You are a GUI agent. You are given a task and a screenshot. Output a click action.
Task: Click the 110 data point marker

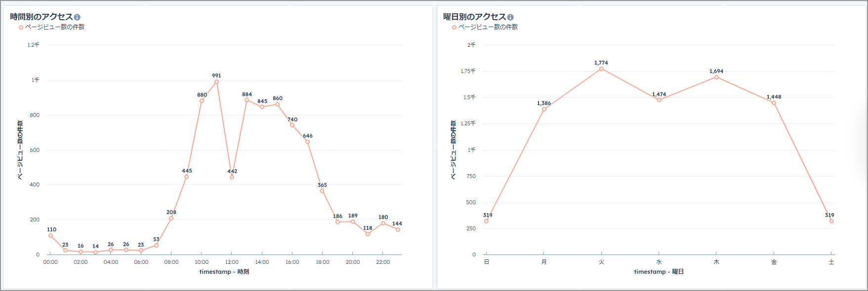pyautogui.click(x=50, y=236)
